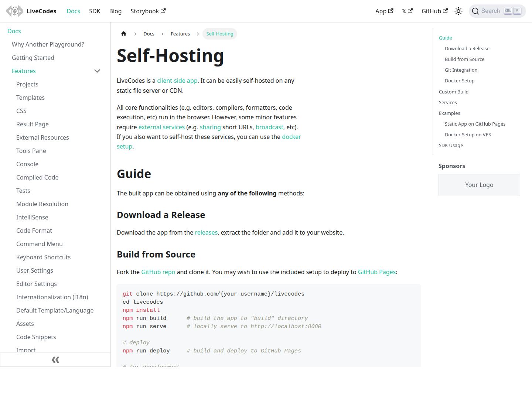This screenshot has height=399, width=532.
Task: Toggle dark/light mode sun icon
Action: (x=458, y=11)
